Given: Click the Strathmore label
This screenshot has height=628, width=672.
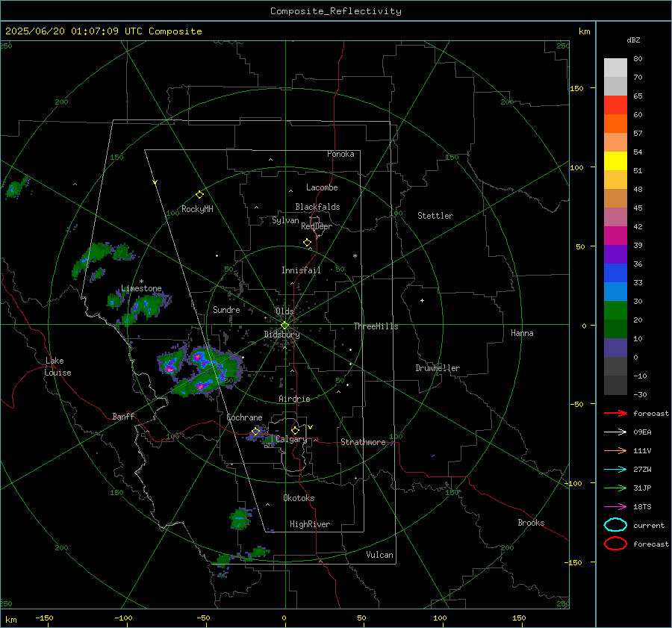Looking at the screenshot, I should tap(363, 442).
